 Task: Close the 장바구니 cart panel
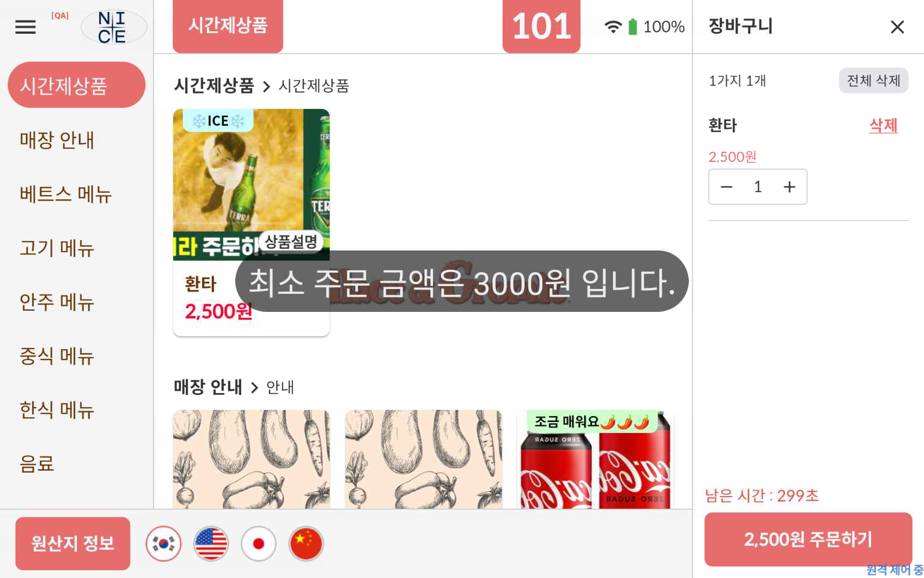pos(897,27)
